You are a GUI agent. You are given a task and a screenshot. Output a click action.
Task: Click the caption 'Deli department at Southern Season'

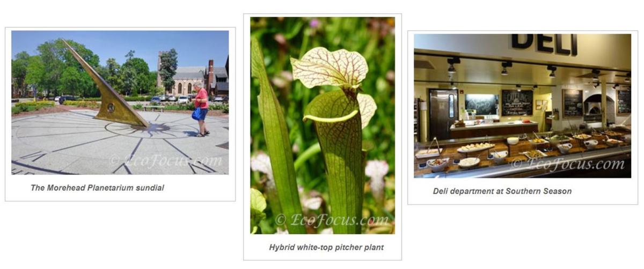tap(502, 191)
